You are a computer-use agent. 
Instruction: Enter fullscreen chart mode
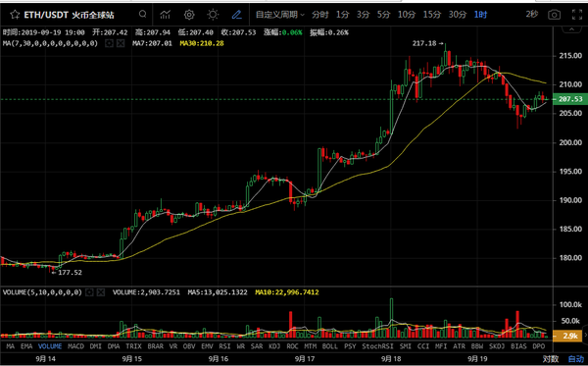point(577,15)
